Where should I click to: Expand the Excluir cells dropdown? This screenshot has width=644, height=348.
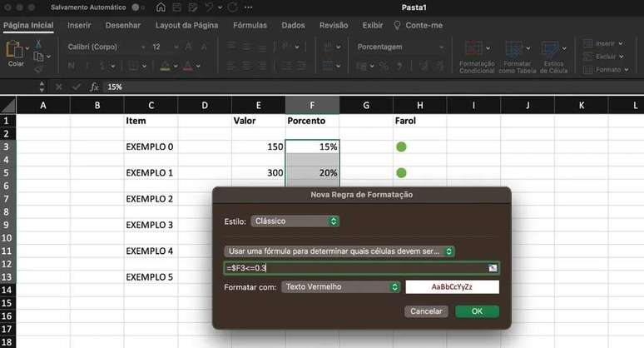(x=621, y=57)
